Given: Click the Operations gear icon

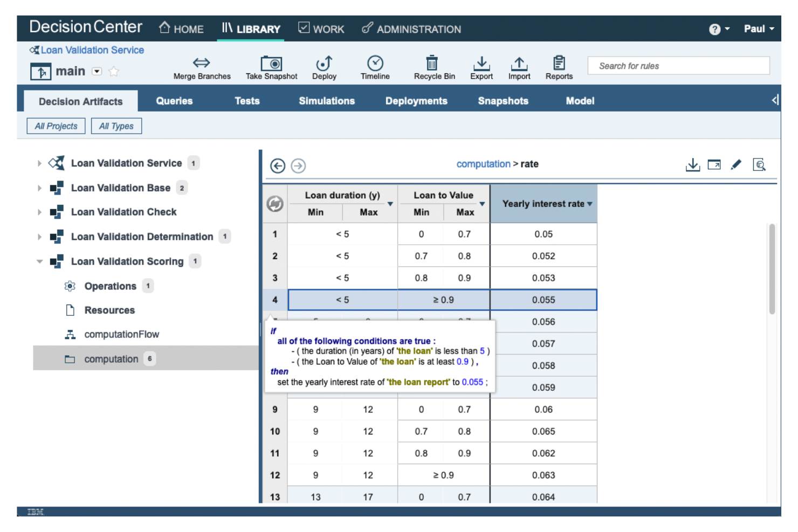Looking at the screenshot, I should tap(70, 286).
